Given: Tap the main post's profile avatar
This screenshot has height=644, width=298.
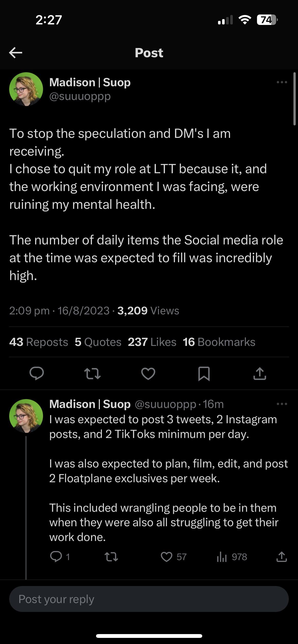Looking at the screenshot, I should [26, 89].
